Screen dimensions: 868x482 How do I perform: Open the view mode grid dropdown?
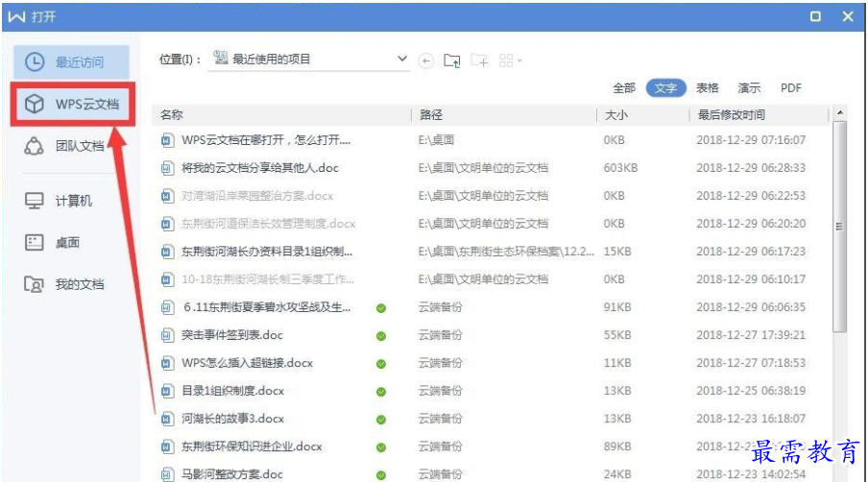pyautogui.click(x=511, y=60)
